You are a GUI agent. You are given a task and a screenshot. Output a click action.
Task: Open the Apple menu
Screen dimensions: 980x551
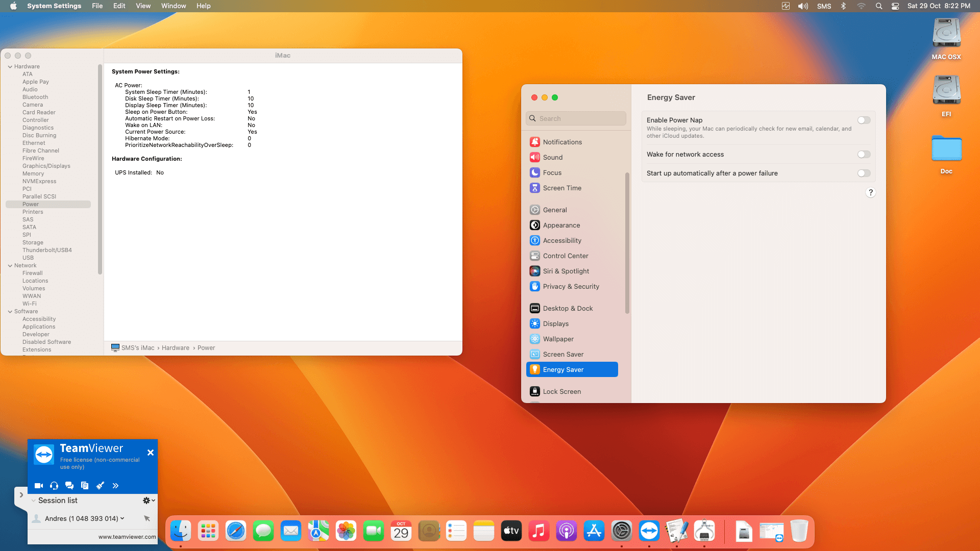(x=14, y=6)
